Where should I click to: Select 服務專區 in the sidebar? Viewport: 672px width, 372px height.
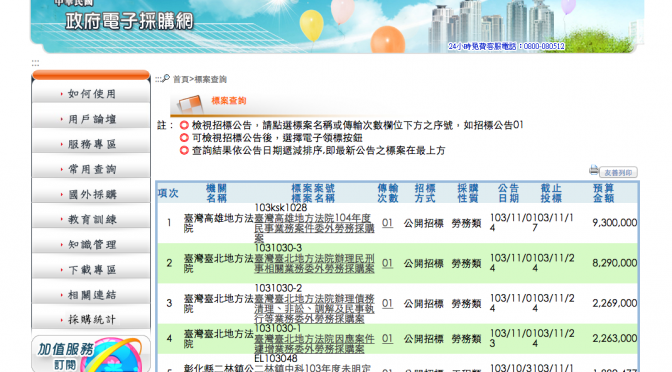coord(91,144)
